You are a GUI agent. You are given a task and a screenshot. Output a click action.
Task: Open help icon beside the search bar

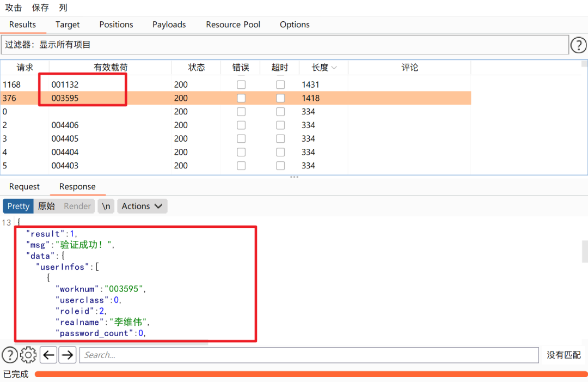[x=10, y=355]
